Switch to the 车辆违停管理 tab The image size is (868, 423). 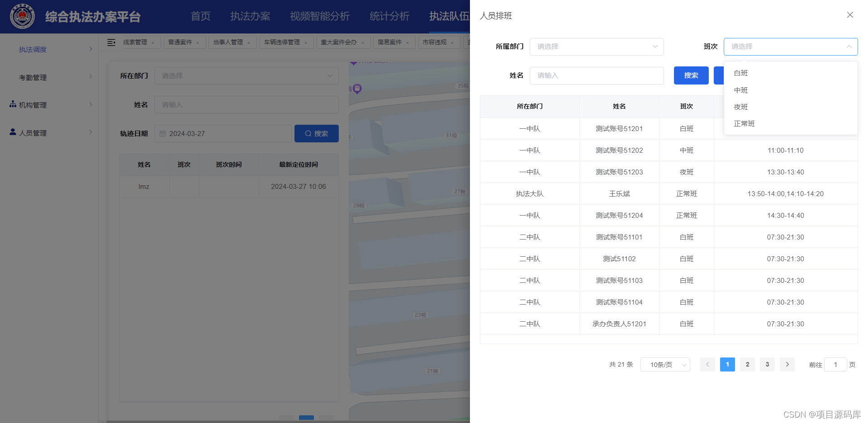(x=282, y=42)
